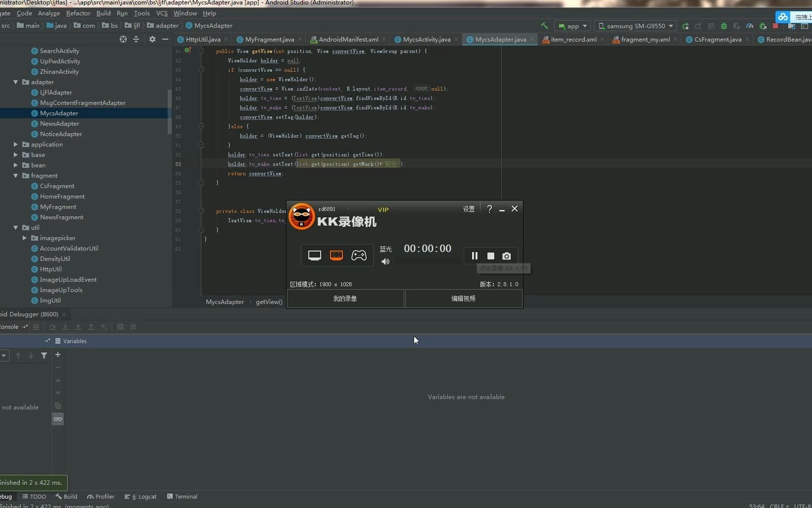Select DensityUtil in project tree

pyautogui.click(x=55, y=259)
